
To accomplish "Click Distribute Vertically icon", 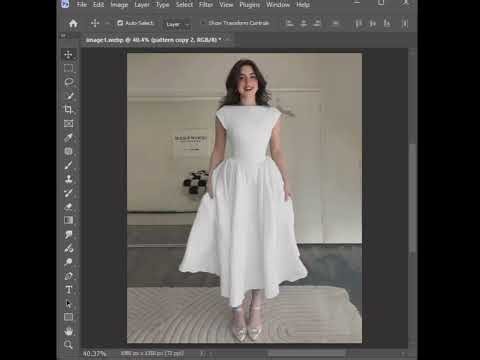I will pos(336,23).
